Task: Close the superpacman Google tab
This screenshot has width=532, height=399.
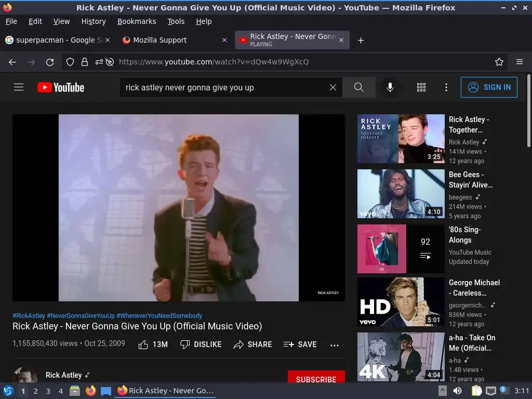Action: click(108, 40)
